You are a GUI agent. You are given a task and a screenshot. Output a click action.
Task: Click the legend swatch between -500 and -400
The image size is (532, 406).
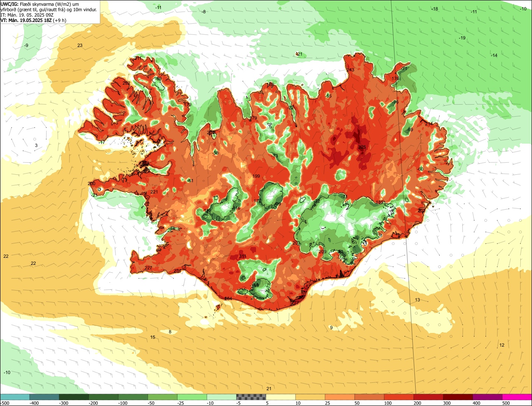pyautogui.click(x=15, y=397)
